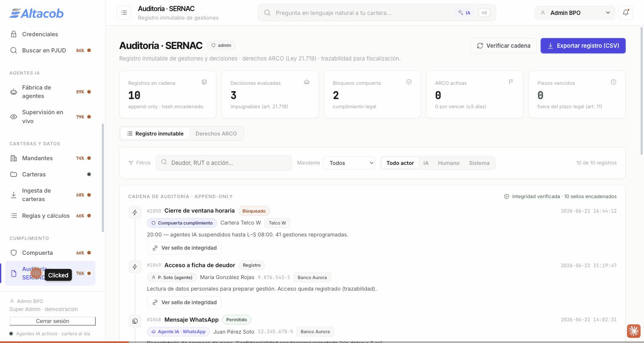Click the Filtros funnel icon
The width and height of the screenshot is (644, 343).
pos(131,163)
